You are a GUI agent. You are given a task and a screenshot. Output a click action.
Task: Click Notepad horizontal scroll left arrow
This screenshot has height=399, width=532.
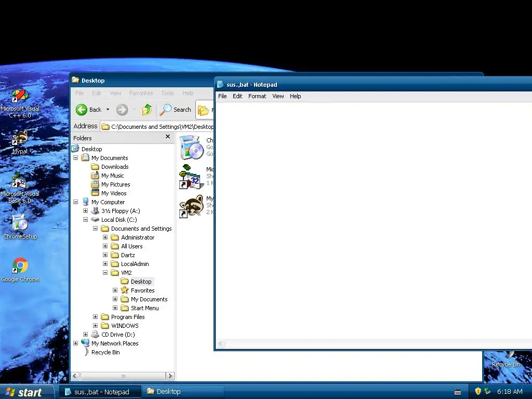220,344
